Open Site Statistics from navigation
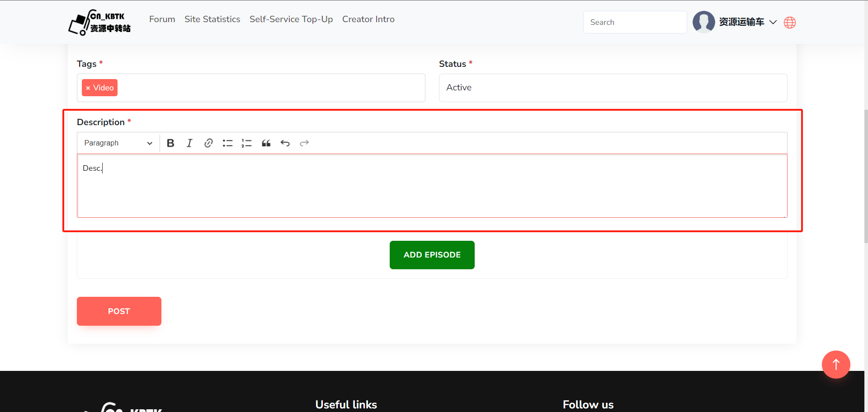Image resolution: width=868 pixels, height=412 pixels. (212, 19)
